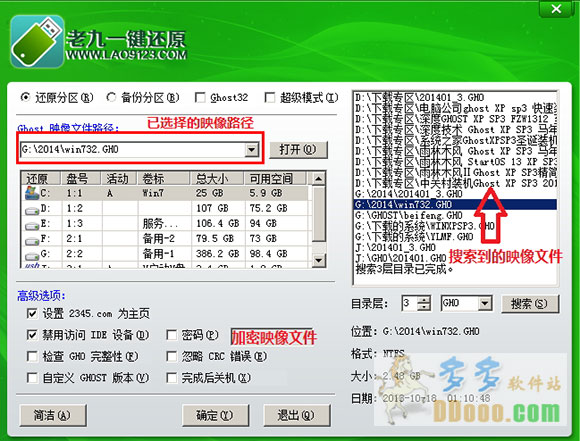The height and width of the screenshot is (441, 580).
Task: Click the 打开 button
Action: pyautogui.click(x=298, y=150)
